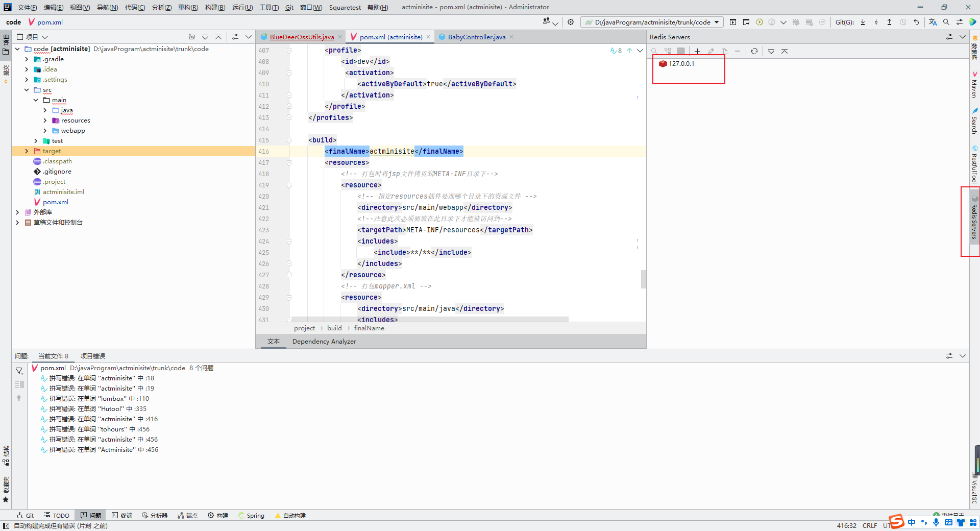Toggle the Git tool window button
The image size is (980, 531).
click(x=25, y=516)
